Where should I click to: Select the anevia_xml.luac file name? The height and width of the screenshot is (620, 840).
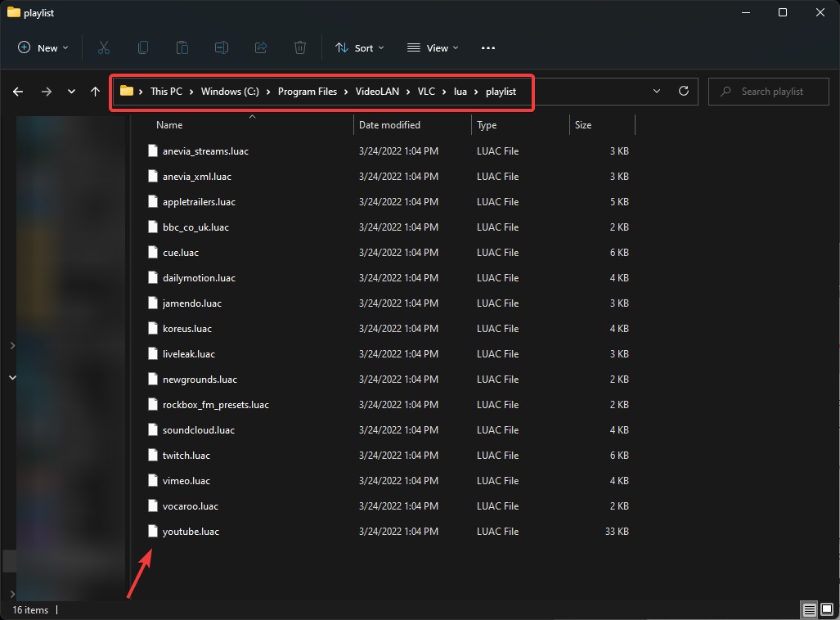pos(196,177)
